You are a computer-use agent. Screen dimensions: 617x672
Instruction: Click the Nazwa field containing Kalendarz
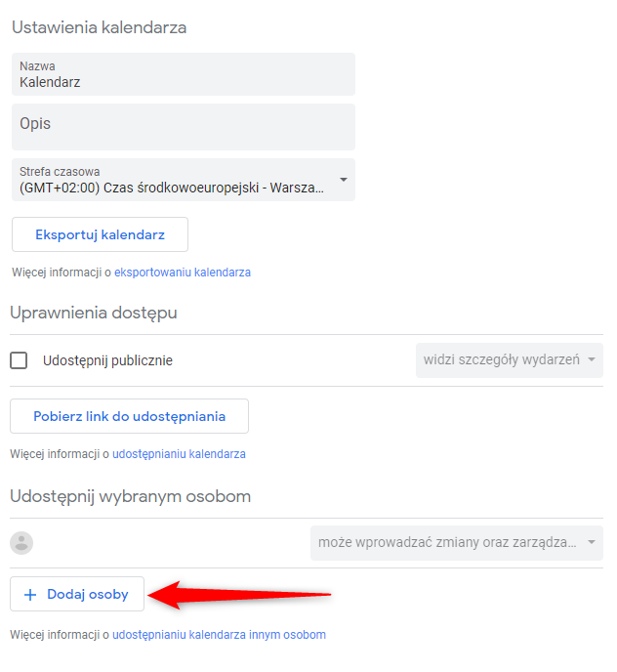click(184, 74)
